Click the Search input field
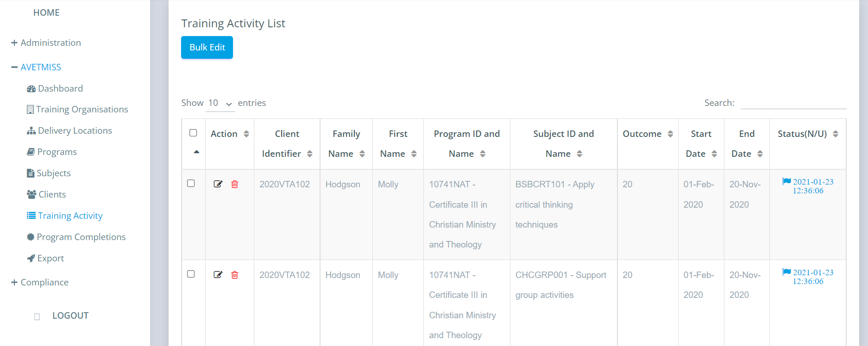Image resolution: width=868 pixels, height=346 pixels. click(793, 103)
